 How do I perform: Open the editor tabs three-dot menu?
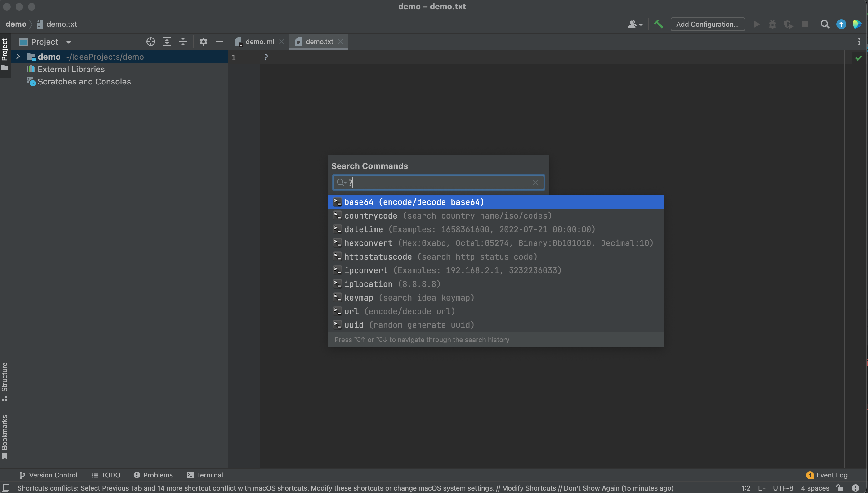click(859, 42)
